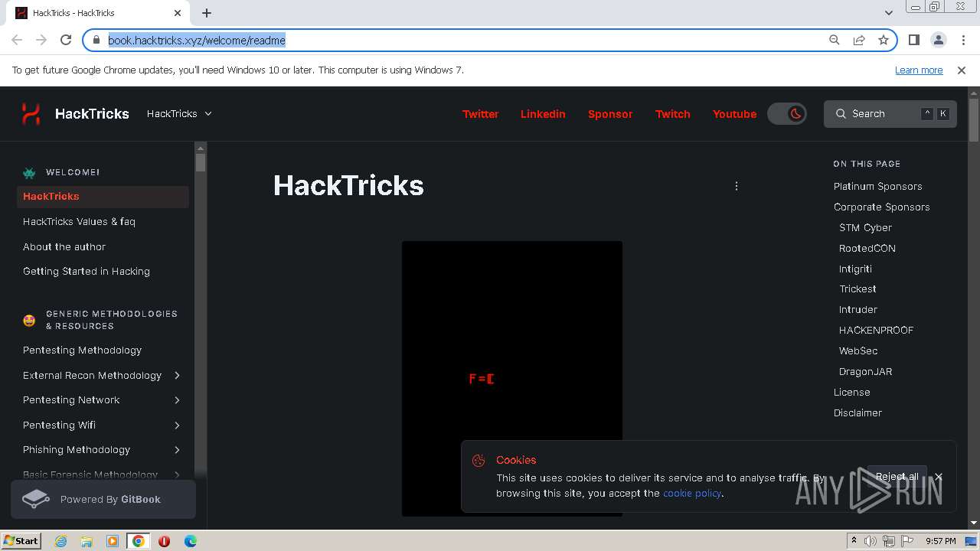
Task: Open Microsoft Edge from taskbar
Action: [x=190, y=541]
